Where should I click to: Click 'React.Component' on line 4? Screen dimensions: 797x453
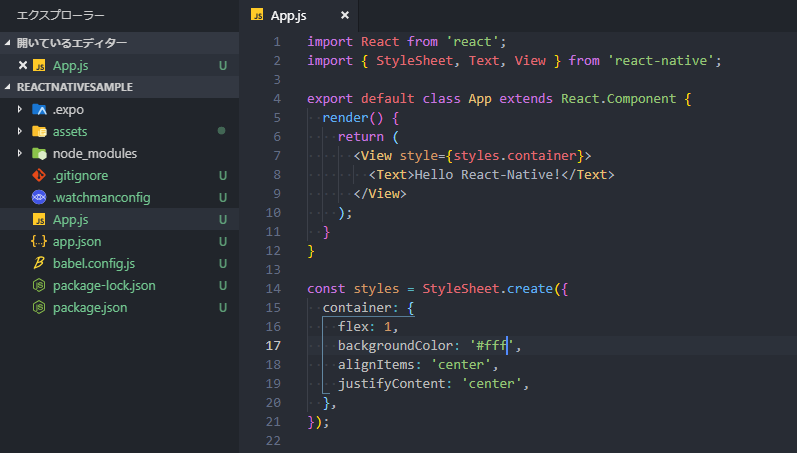pos(619,99)
